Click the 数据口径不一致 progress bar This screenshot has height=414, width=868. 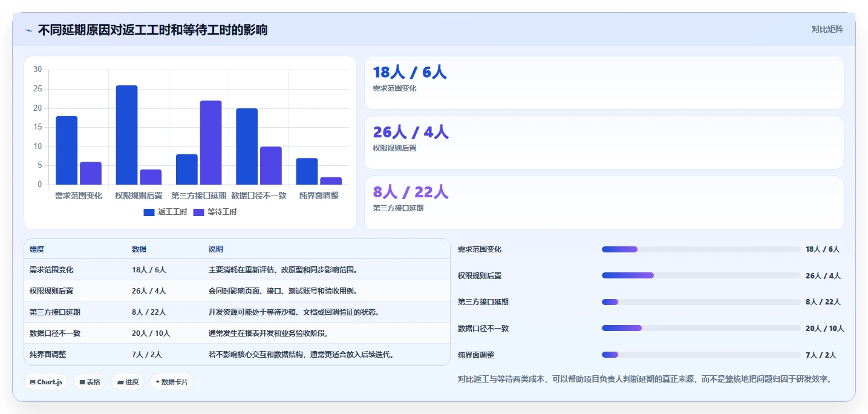(x=701, y=328)
